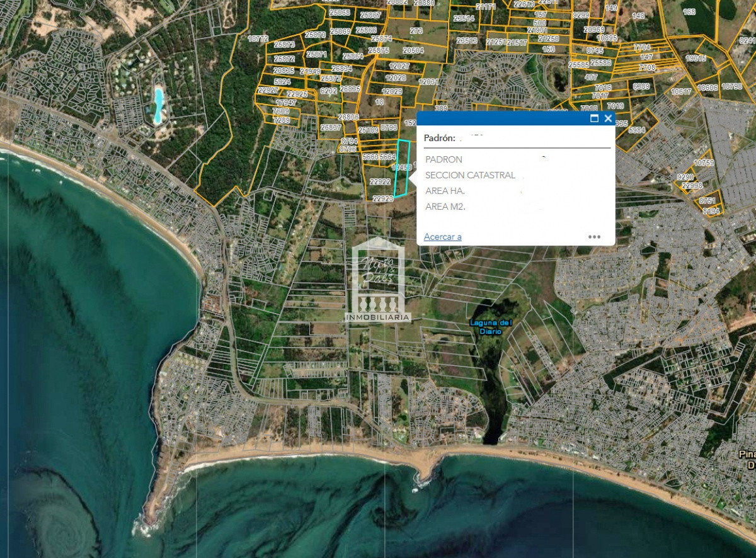
Task: Select parcel labeled 22922
Action: pos(381,181)
